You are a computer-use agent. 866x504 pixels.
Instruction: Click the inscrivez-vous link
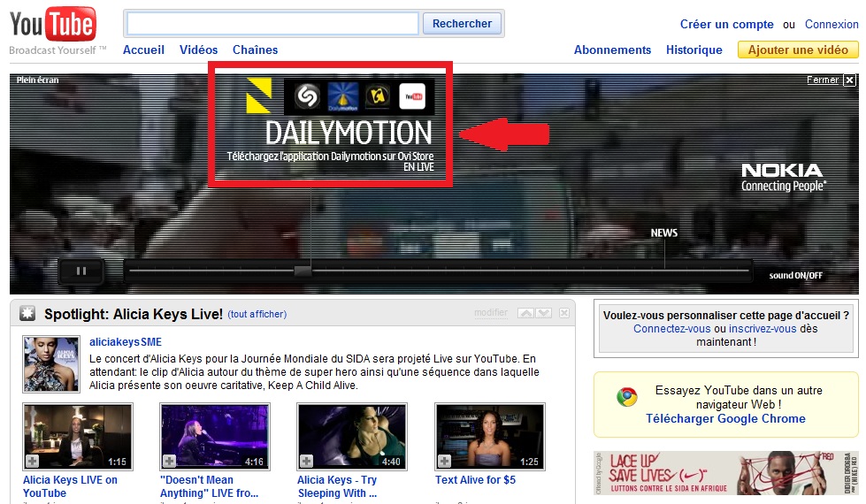763,328
